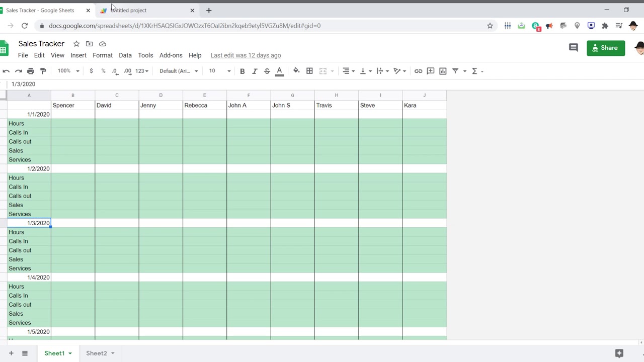
Task: Open the font family dropdown
Action: [x=179, y=71]
